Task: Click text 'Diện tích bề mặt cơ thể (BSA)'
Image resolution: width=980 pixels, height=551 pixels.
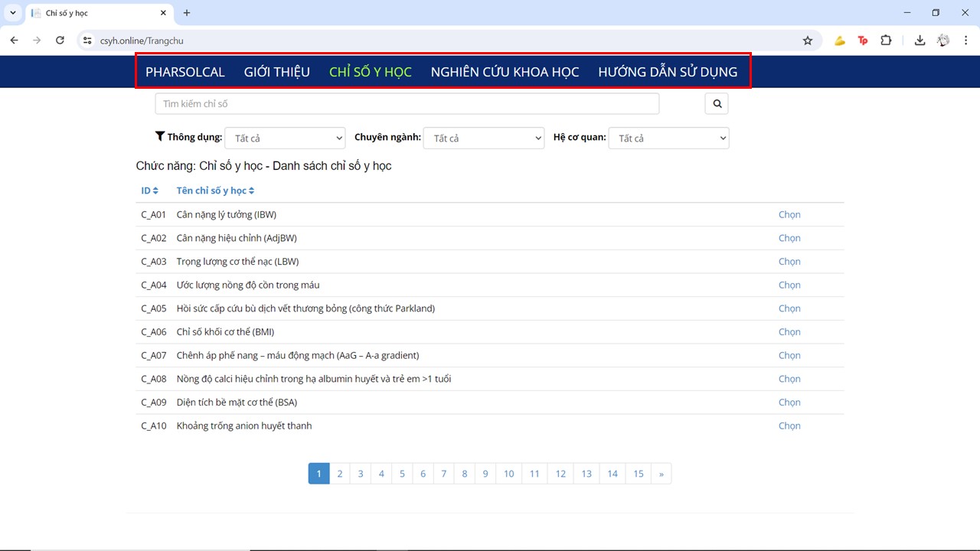Action: [237, 403]
